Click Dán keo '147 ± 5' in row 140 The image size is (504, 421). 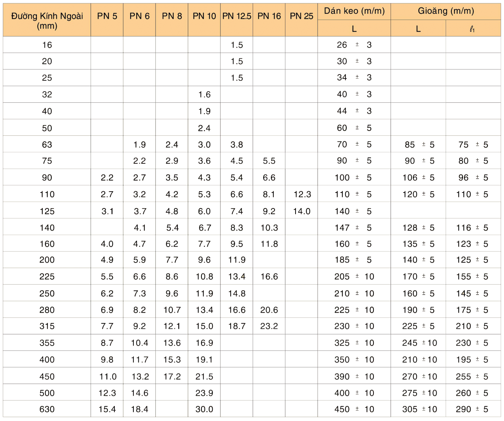tap(353, 228)
